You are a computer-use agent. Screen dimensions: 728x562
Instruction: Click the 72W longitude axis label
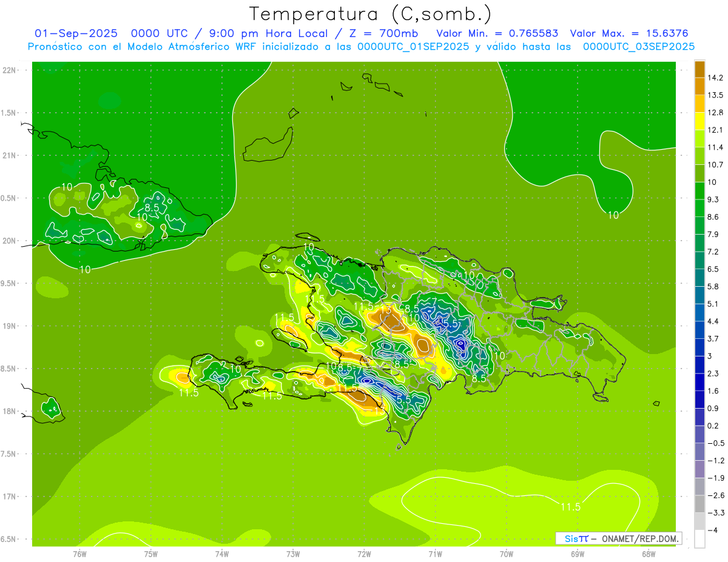tap(364, 554)
